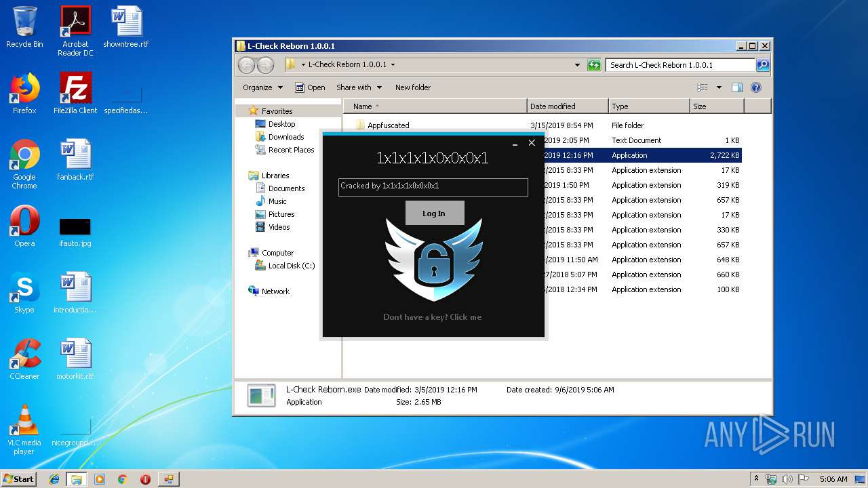
Task: Click the 5:06 AM taskbar clock
Action: [x=833, y=479]
